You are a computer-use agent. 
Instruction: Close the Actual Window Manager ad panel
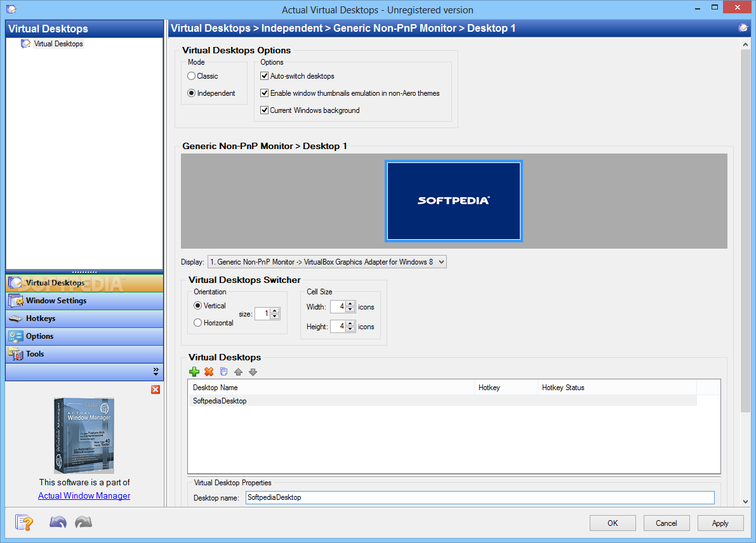coord(156,389)
